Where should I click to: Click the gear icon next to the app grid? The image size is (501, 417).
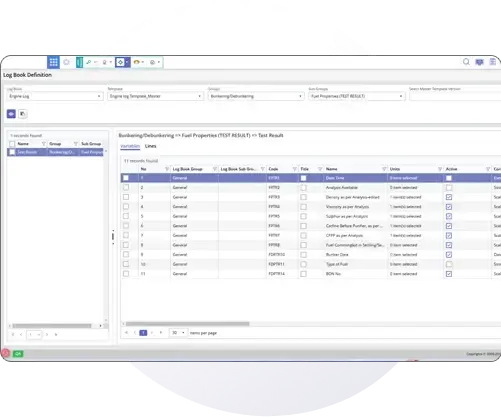(66, 62)
